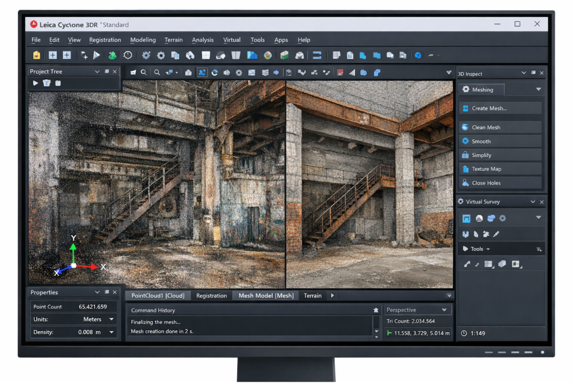Click the Command History scrollbar down arrow
Image resolution: width=573 pixels, height=392 pixels.
[x=376, y=331]
